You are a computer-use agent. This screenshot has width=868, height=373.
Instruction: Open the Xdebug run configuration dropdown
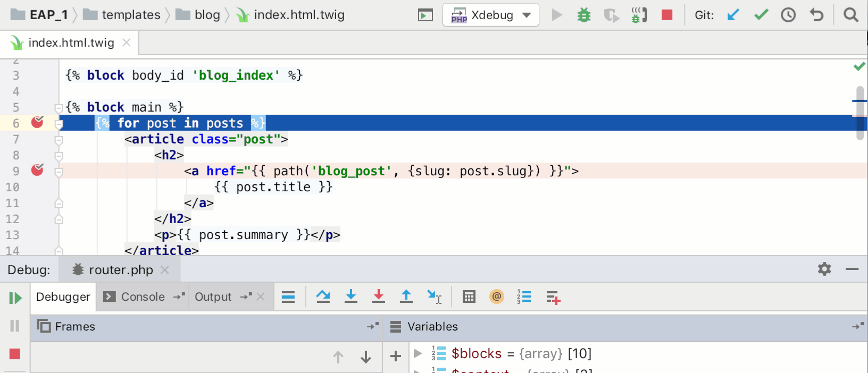[x=490, y=15]
